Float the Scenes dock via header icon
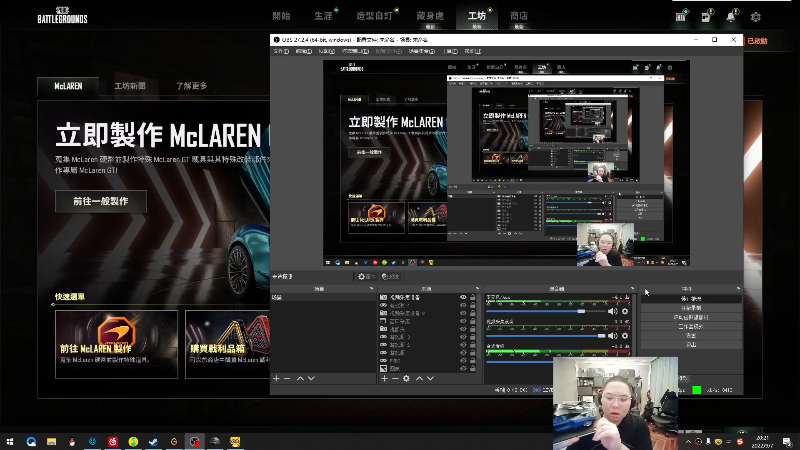Viewport: 800px width, 450px height. pyautogui.click(x=371, y=289)
